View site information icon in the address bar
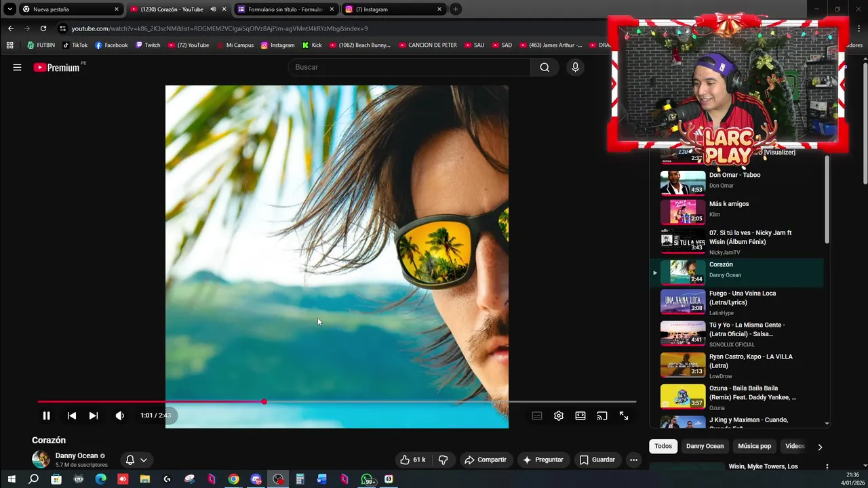Screen dimensions: 868x488 pyautogui.click(x=62, y=28)
